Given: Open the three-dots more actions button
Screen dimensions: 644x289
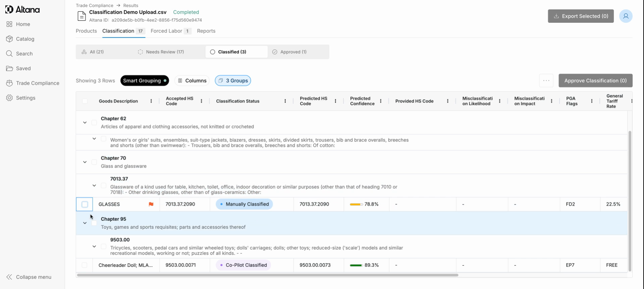Looking at the screenshot, I should tap(546, 80).
